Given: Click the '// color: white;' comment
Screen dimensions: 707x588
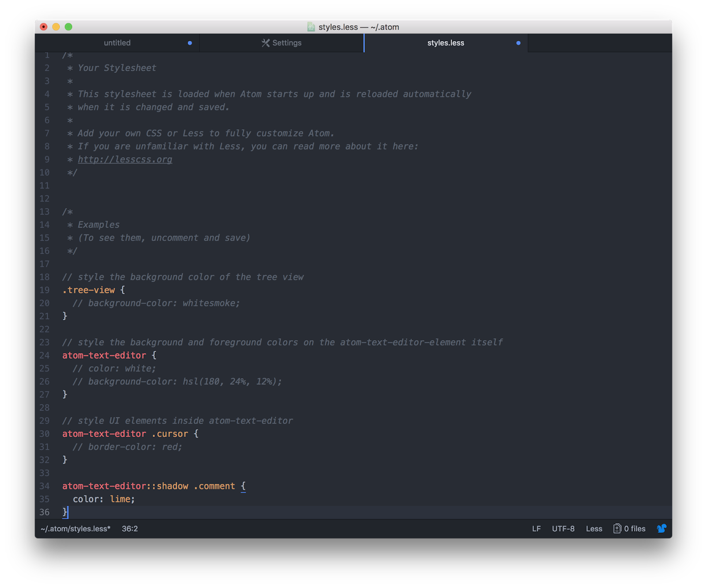Looking at the screenshot, I should pyautogui.click(x=114, y=368).
